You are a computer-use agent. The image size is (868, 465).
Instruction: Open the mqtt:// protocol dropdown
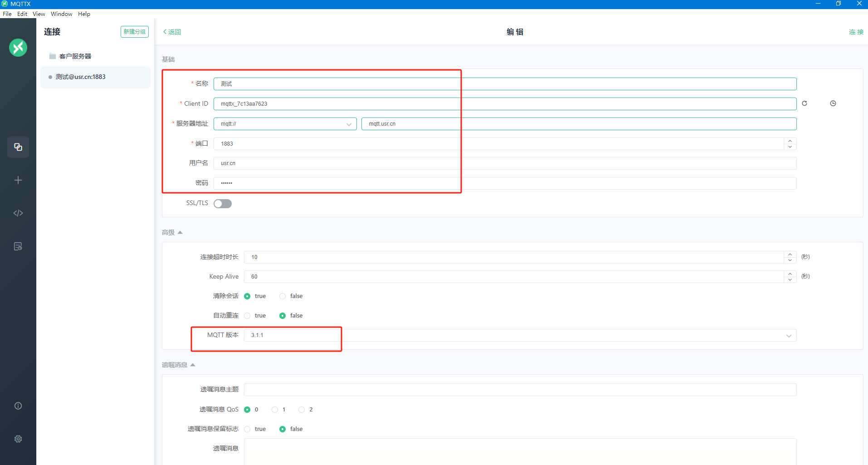pyautogui.click(x=285, y=124)
